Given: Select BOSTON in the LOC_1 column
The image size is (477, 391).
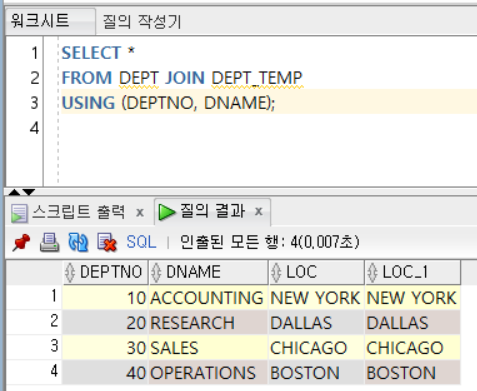Looking at the screenshot, I should 413,373.
